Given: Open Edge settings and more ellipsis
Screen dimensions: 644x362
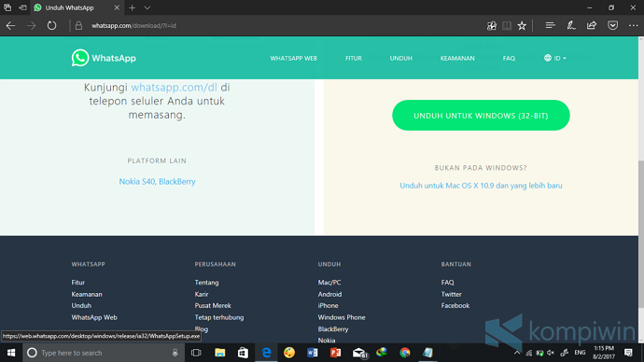Looking at the screenshot, I should (x=634, y=25).
